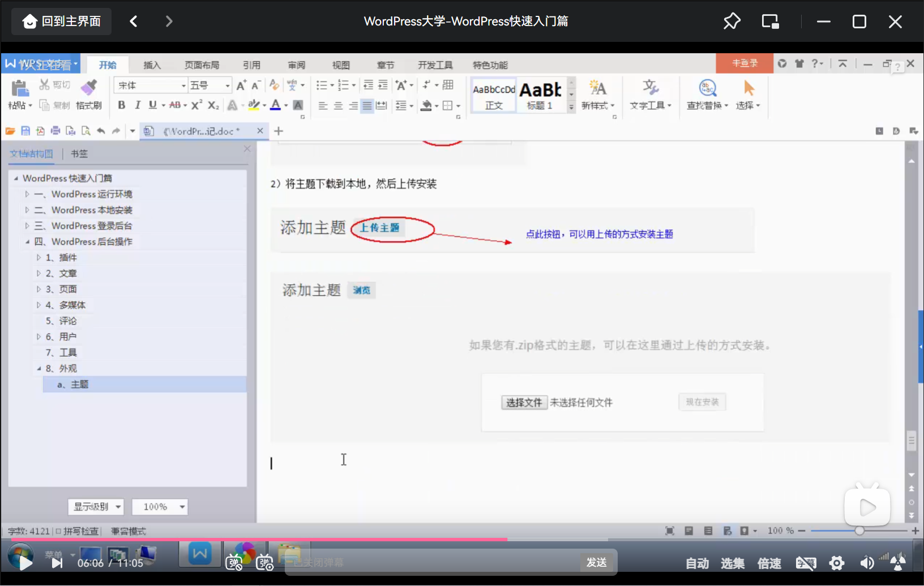Click the Paste clipboard icon
This screenshot has height=586, width=924.
(20, 88)
